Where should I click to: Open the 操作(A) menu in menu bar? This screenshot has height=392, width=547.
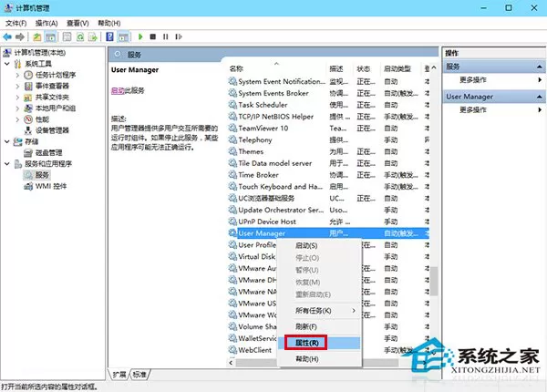click(46, 24)
